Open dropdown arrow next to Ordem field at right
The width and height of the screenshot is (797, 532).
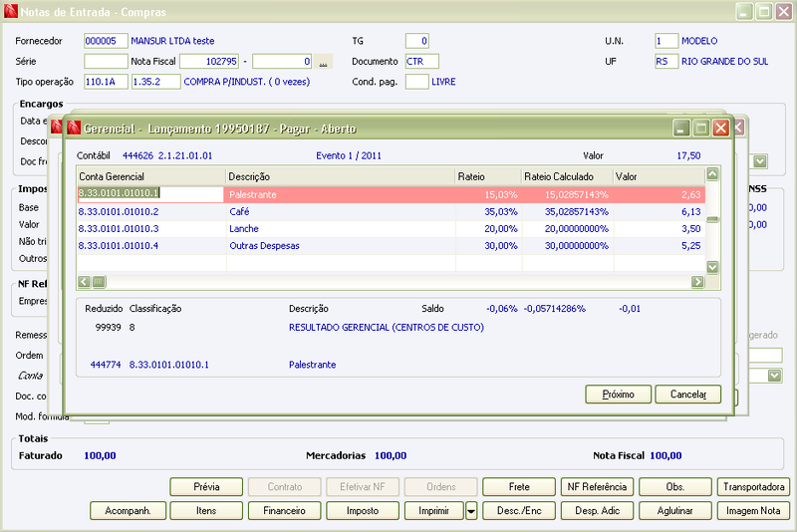tap(774, 376)
